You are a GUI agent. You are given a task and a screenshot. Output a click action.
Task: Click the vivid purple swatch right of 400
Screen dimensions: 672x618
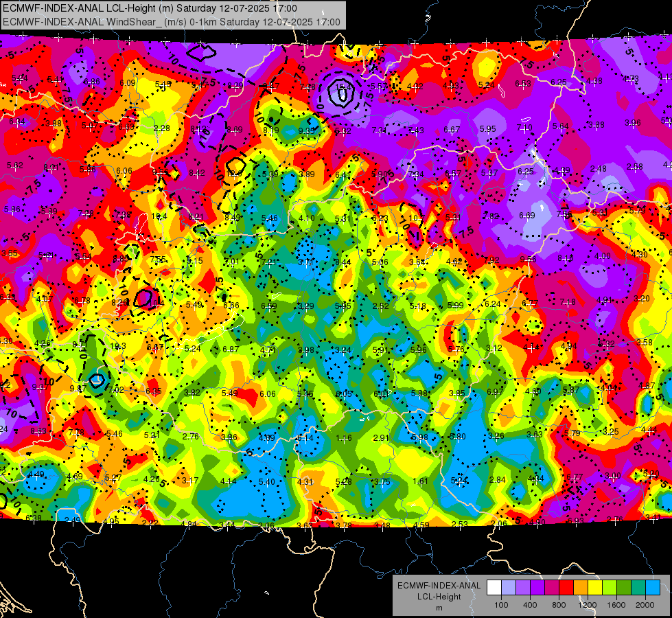click(x=537, y=588)
